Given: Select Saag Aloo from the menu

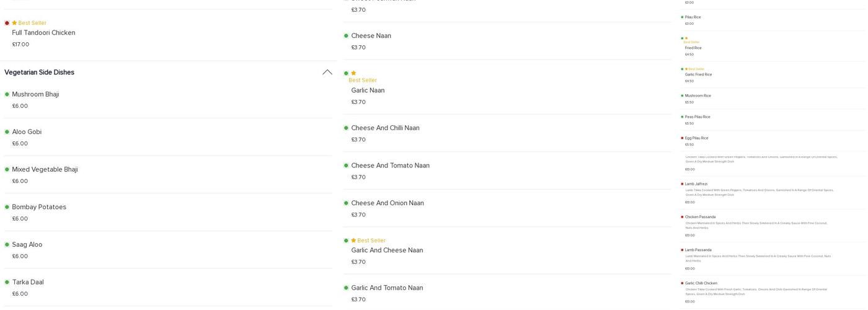Looking at the screenshot, I should (x=27, y=245).
